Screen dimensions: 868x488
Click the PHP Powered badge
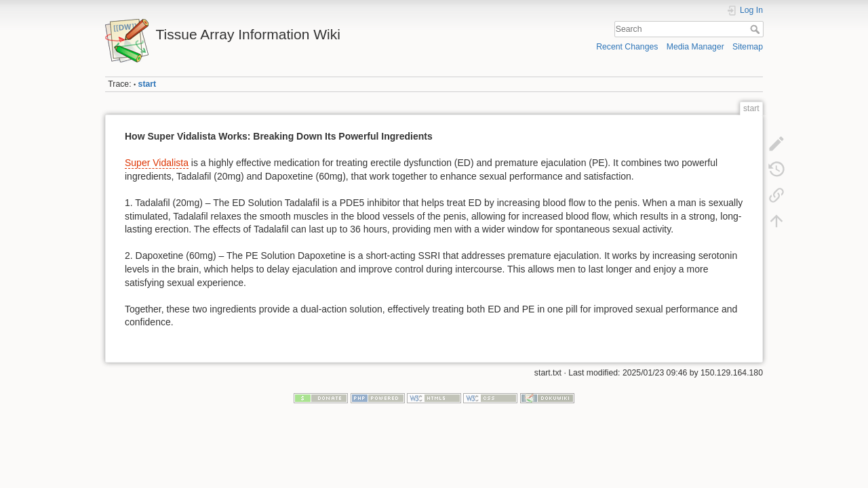378,399
